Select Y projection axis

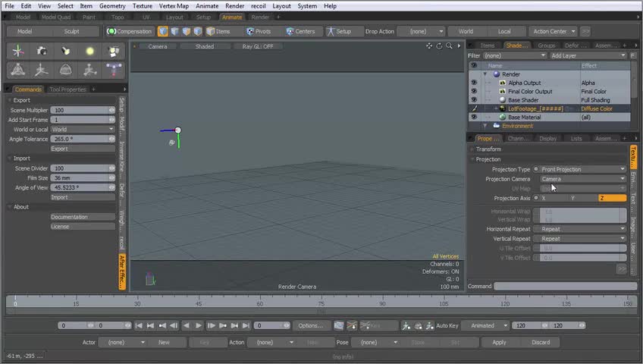pos(584,198)
